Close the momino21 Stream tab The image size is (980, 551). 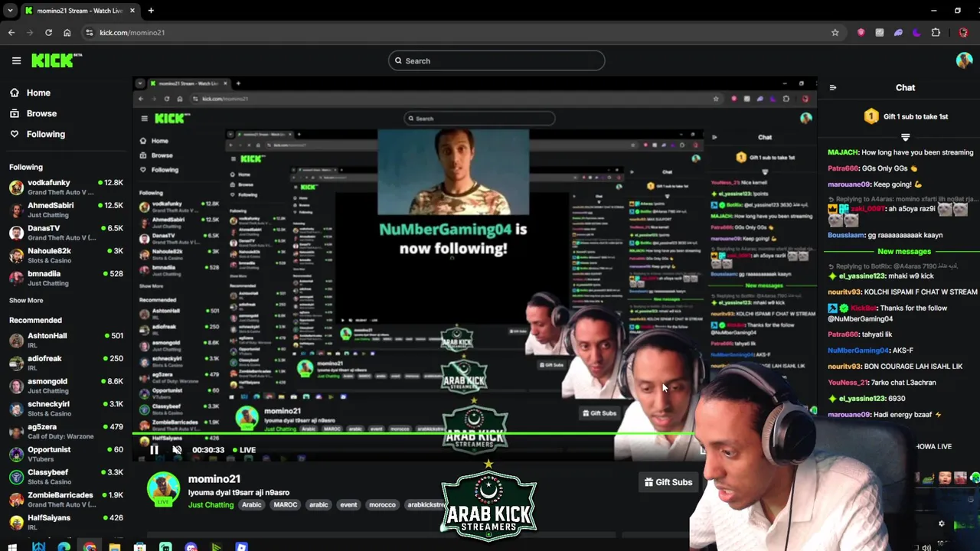(x=132, y=11)
